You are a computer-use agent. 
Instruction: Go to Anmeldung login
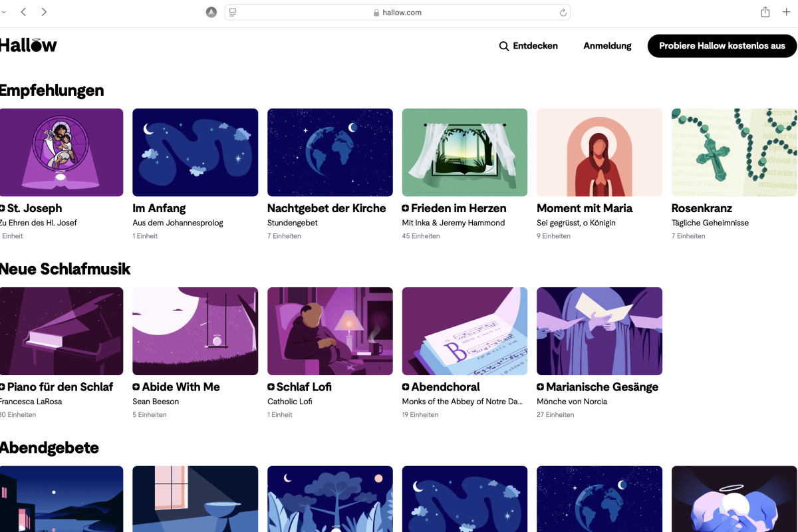(607, 46)
